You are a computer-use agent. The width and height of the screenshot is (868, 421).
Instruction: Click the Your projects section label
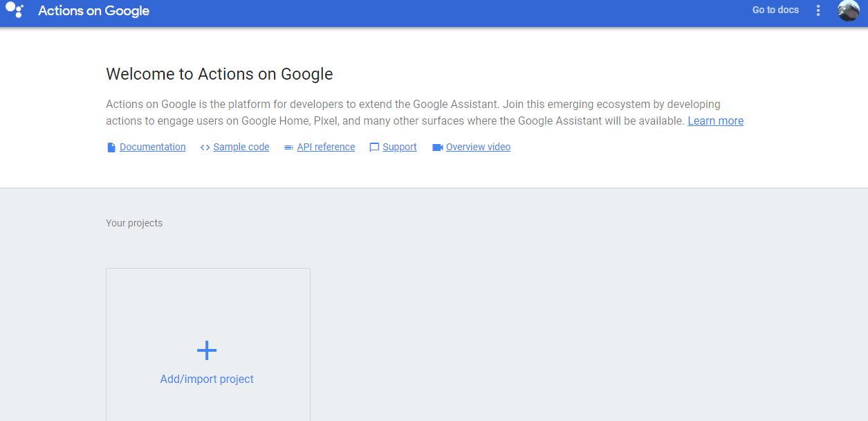[134, 223]
